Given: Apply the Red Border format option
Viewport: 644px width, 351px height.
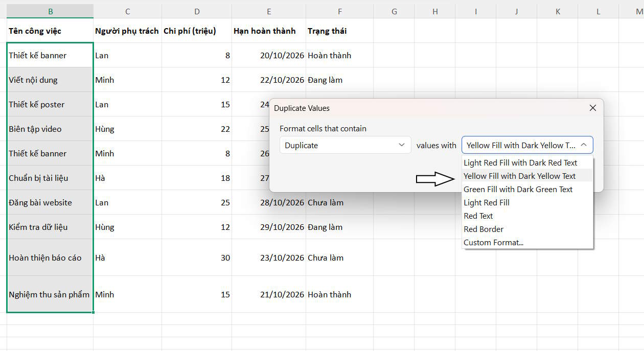Looking at the screenshot, I should pos(527,229).
